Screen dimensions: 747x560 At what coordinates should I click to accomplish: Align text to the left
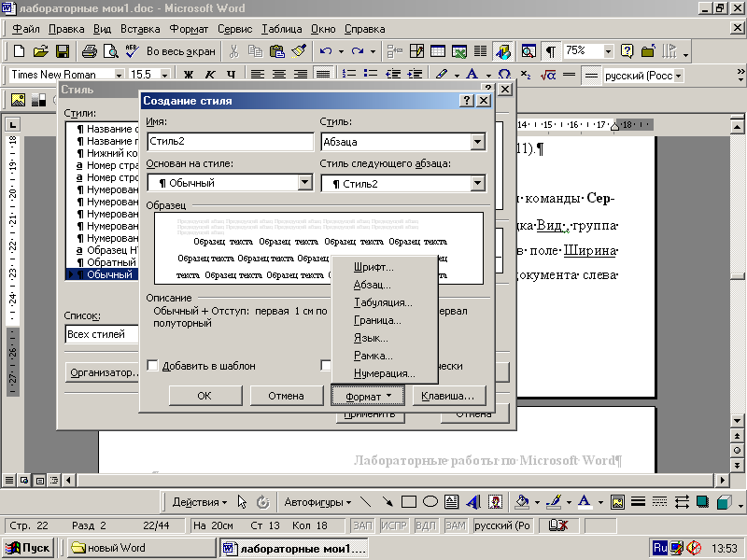pyautogui.click(x=258, y=75)
